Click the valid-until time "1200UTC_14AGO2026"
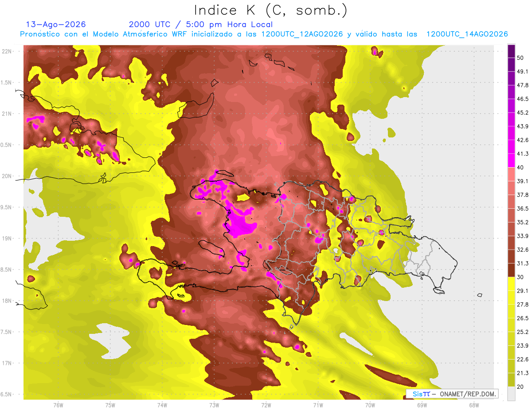532x411 pixels. pos(467,34)
